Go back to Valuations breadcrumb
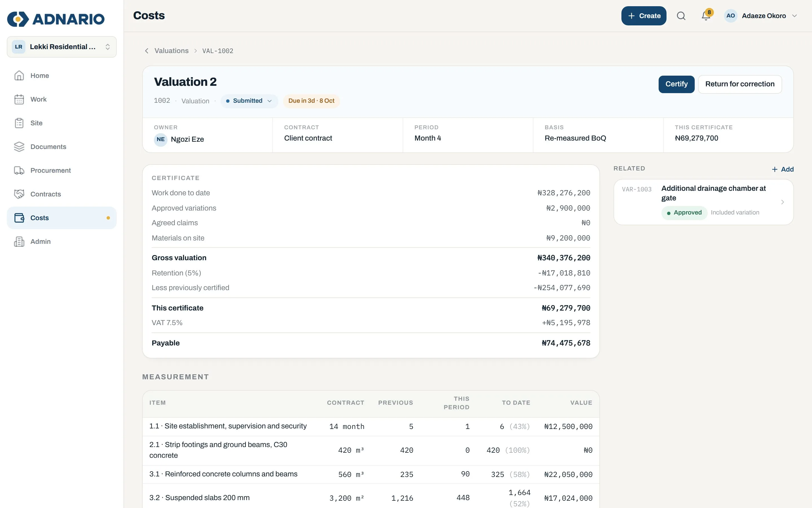 (x=171, y=51)
